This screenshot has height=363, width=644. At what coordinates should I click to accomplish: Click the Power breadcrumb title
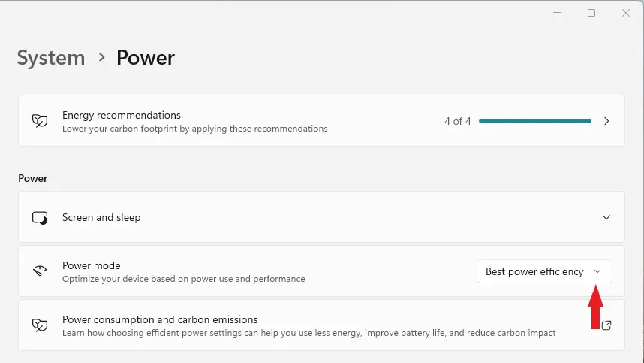146,58
